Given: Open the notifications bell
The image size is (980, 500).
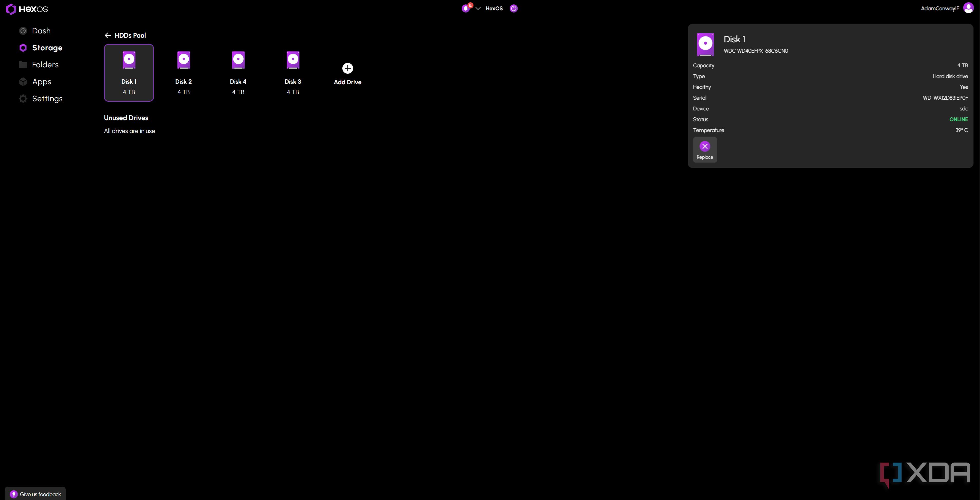Looking at the screenshot, I should [466, 8].
